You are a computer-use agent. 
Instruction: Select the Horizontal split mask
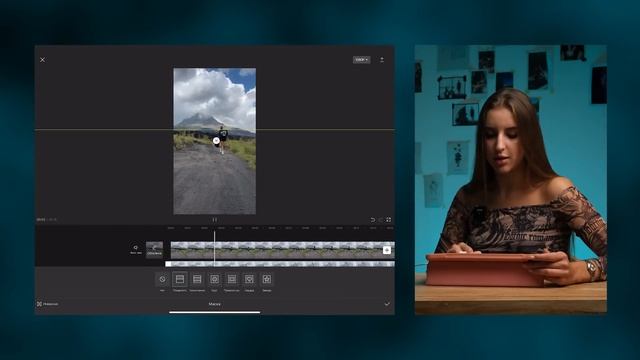click(x=180, y=279)
